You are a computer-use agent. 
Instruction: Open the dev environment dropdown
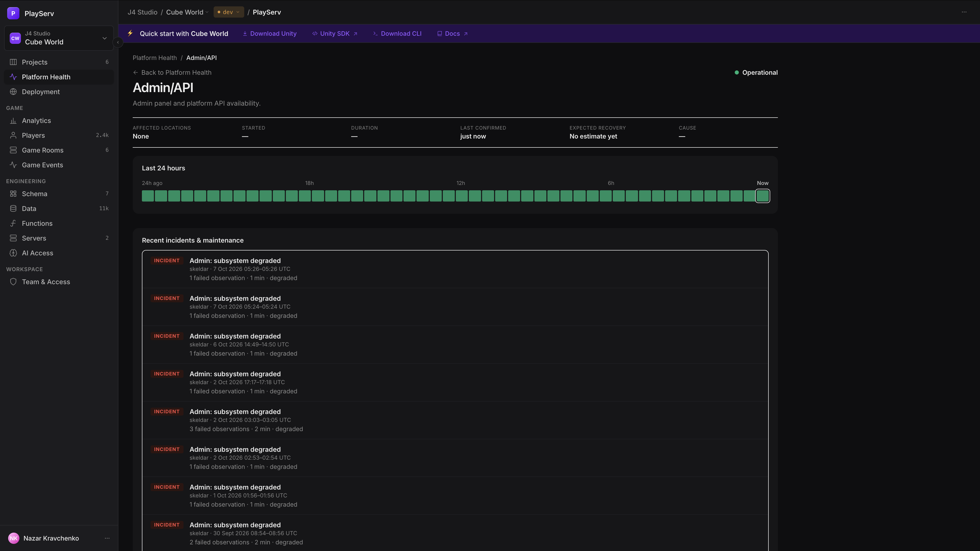click(229, 12)
